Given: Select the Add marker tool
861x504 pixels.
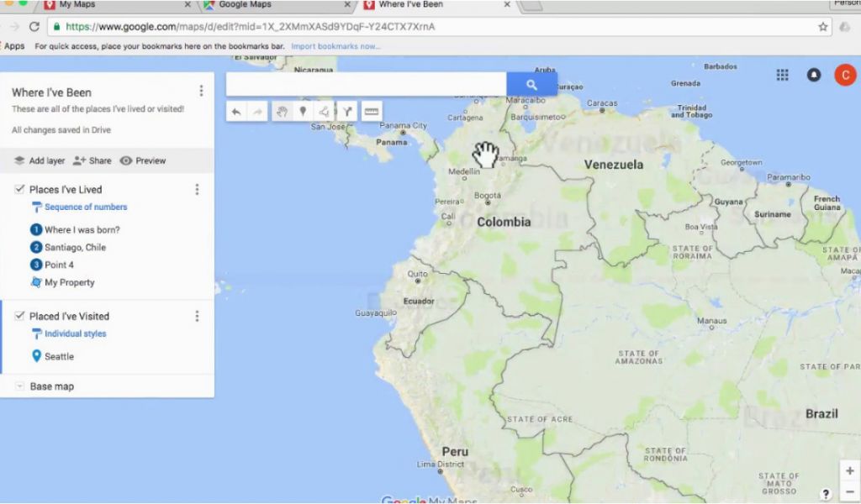Looking at the screenshot, I should [303, 112].
